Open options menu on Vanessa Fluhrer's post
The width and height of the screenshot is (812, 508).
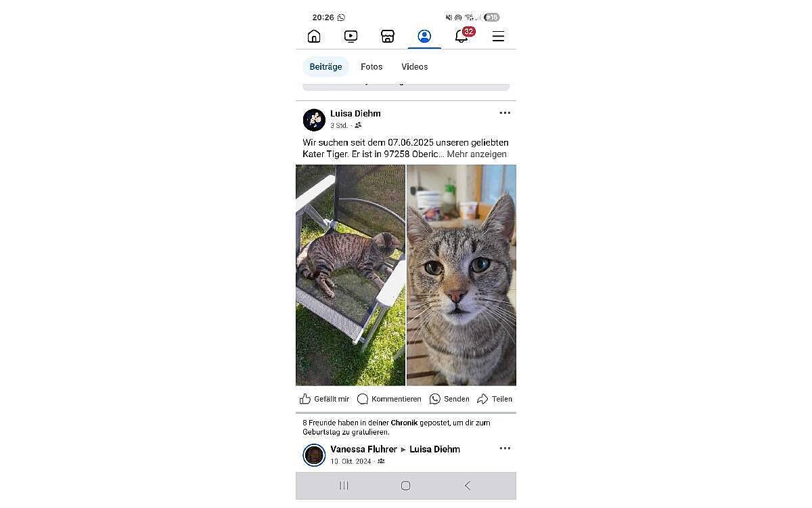coord(505,448)
